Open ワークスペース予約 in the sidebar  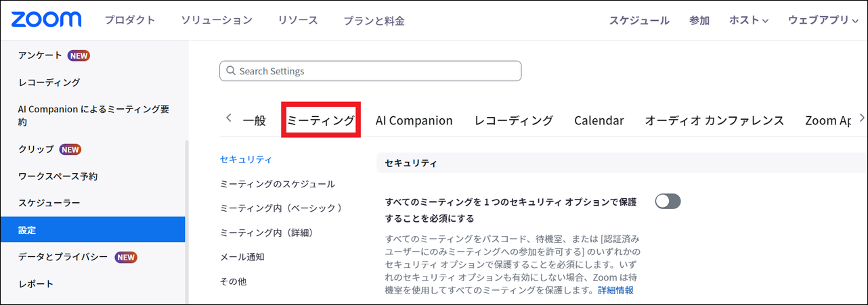coord(58,177)
